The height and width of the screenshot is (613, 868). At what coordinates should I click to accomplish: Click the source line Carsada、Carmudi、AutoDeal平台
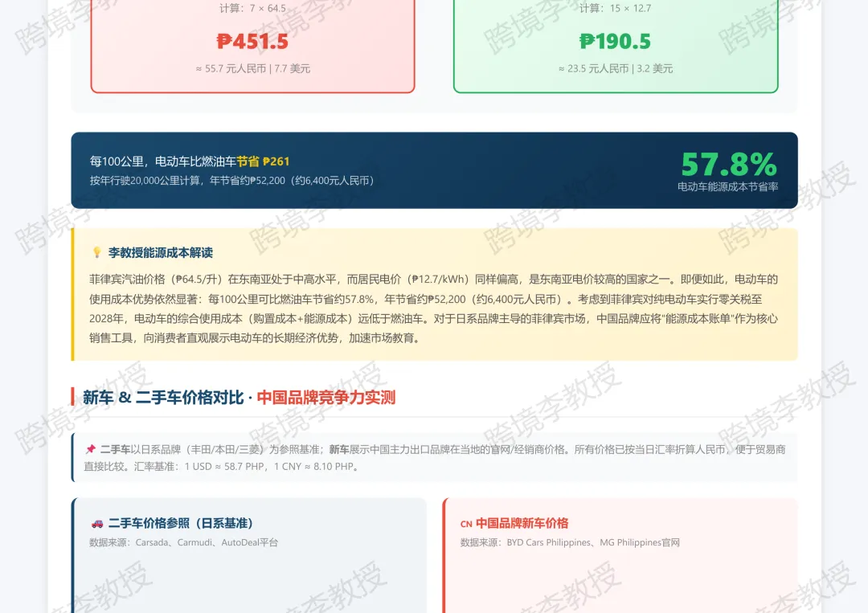[184, 543]
